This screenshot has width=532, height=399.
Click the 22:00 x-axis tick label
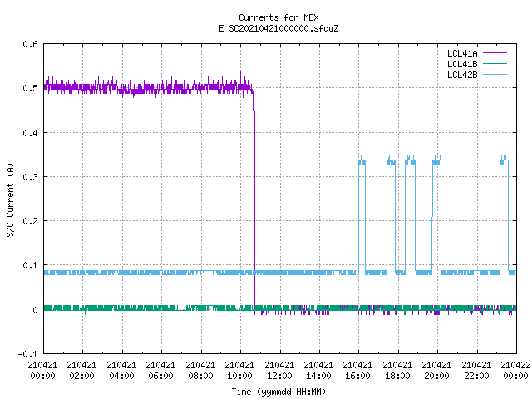(476, 376)
